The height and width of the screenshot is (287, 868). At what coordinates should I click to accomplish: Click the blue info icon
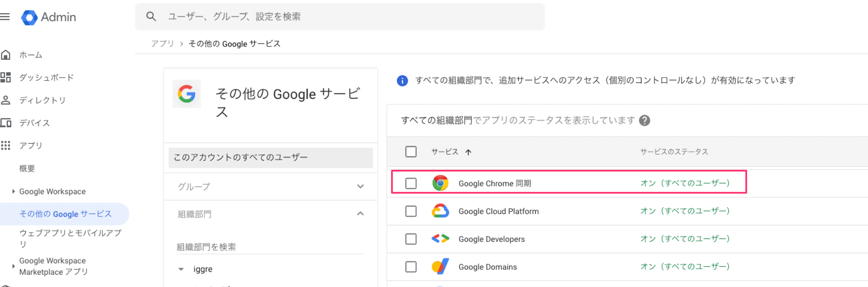click(402, 81)
